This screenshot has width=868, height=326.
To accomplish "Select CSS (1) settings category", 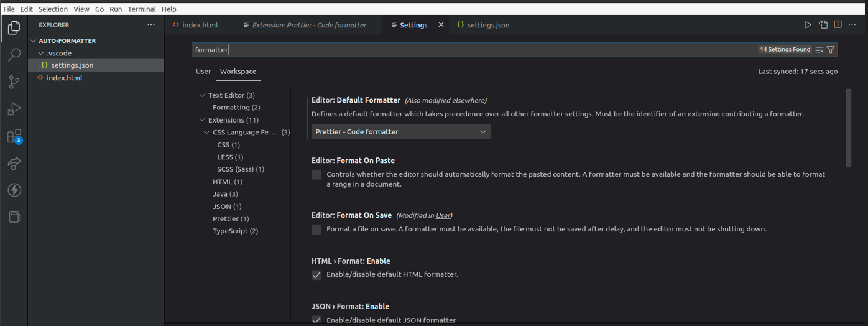I will [228, 145].
